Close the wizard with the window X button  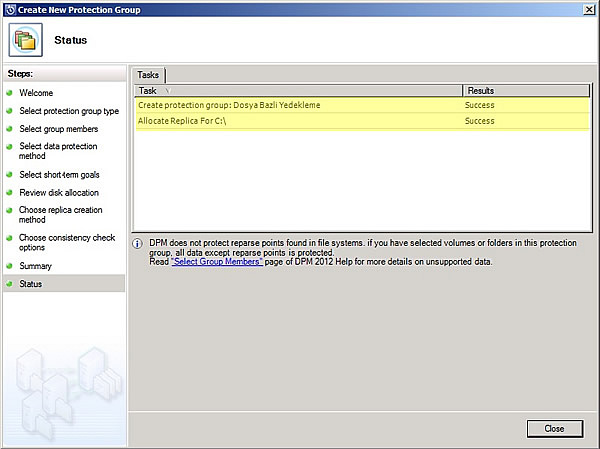587,9
